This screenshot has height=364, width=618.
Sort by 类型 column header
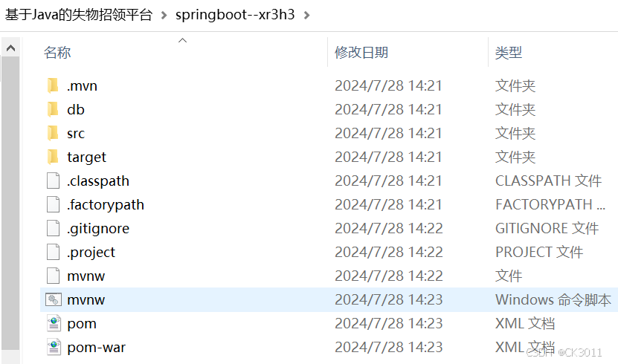tap(509, 52)
